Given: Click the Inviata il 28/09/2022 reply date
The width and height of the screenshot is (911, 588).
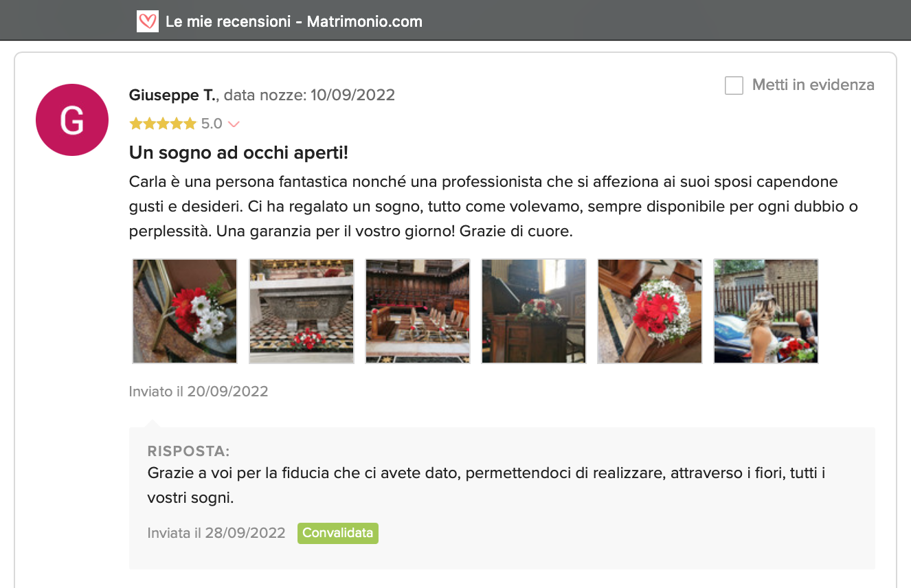Looking at the screenshot, I should [x=216, y=533].
